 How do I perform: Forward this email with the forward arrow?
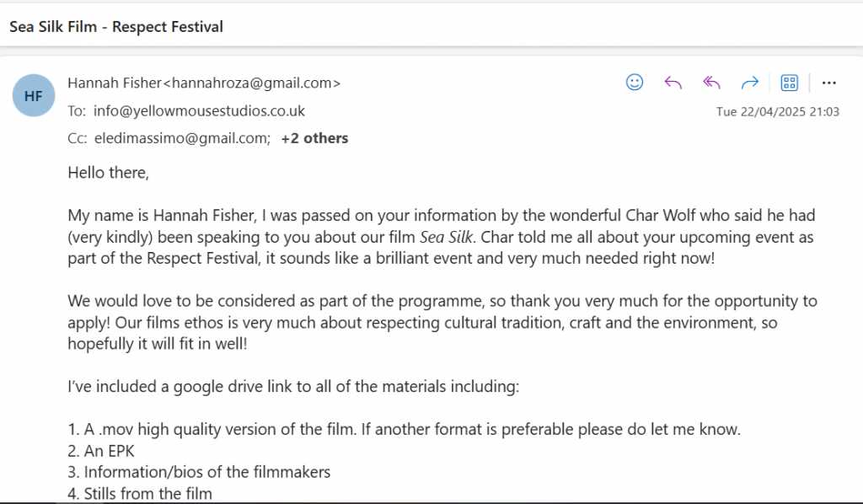tap(749, 83)
